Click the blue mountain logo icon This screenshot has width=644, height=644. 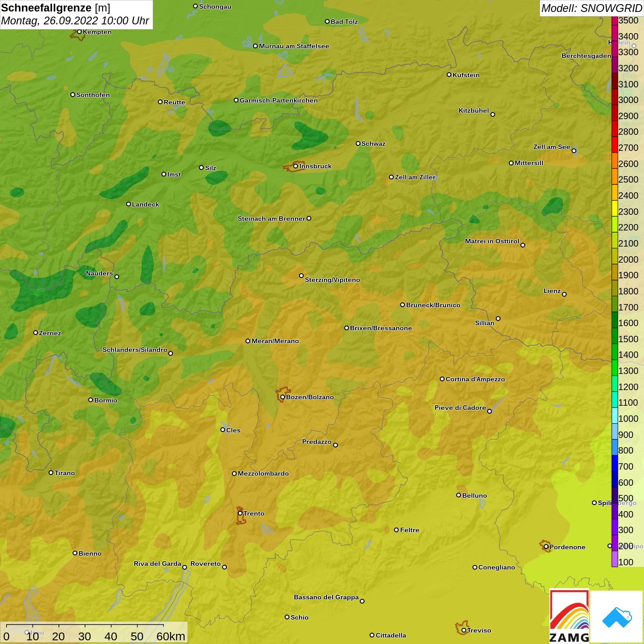(617, 617)
